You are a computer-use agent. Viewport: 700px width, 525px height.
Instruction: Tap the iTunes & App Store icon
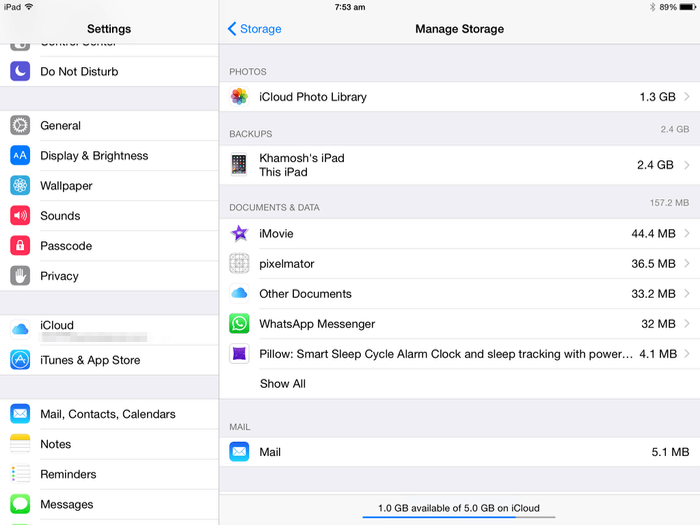coord(20,360)
